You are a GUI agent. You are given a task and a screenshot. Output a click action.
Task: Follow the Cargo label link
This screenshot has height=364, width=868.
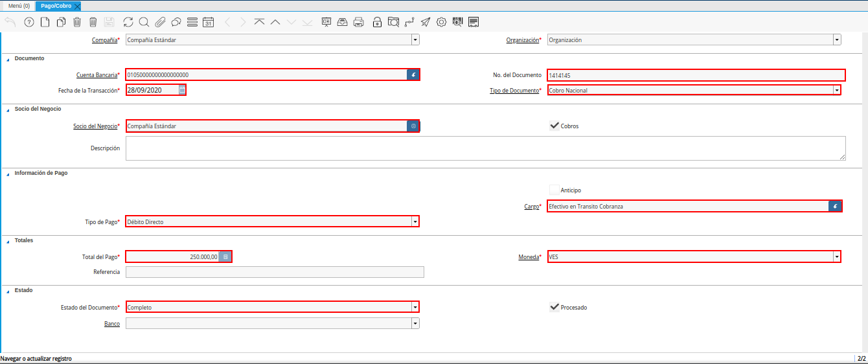pyautogui.click(x=532, y=207)
